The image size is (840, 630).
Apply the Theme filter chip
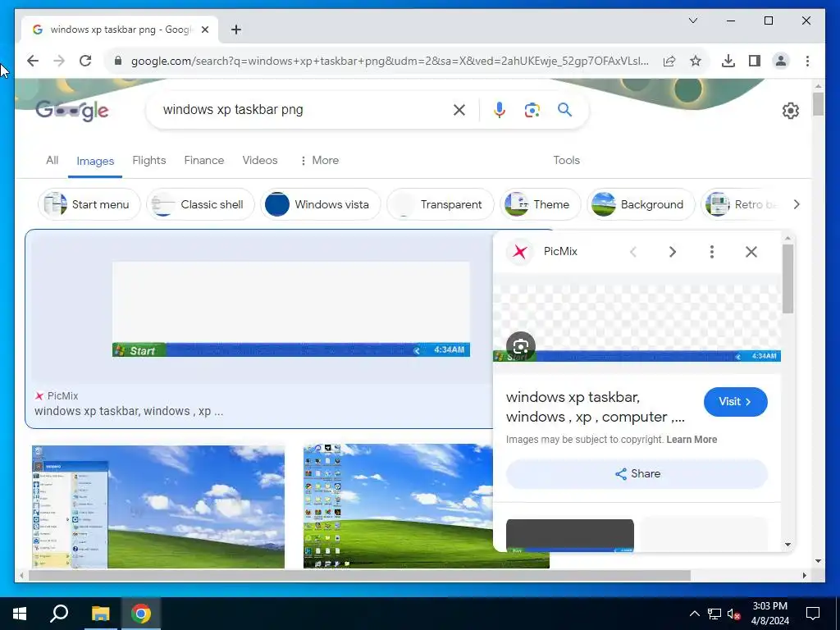540,204
